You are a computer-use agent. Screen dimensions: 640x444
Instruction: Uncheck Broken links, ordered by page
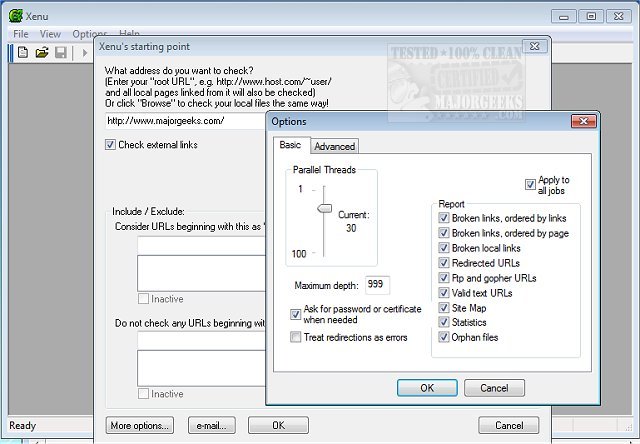pos(444,233)
